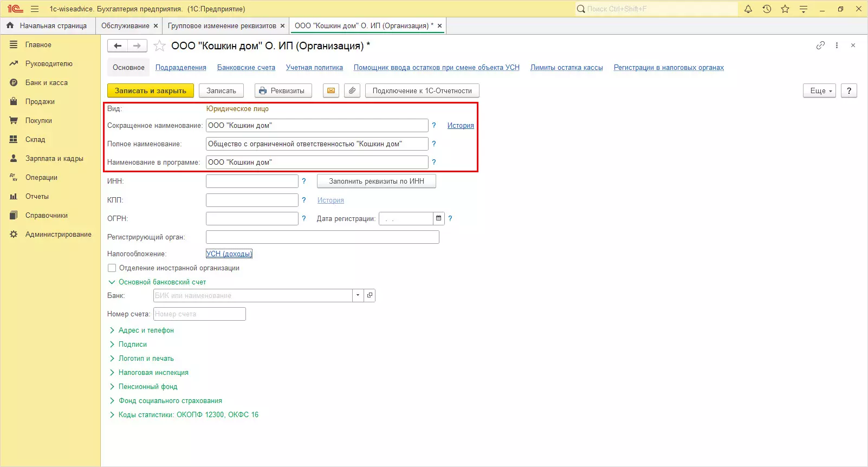Go forward with right arrow
868x467 pixels.
(x=137, y=46)
